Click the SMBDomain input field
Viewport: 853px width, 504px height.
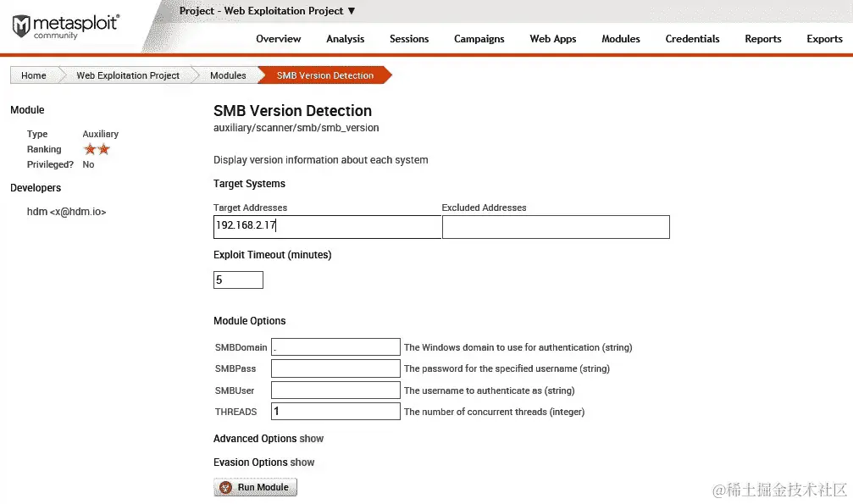click(x=335, y=347)
